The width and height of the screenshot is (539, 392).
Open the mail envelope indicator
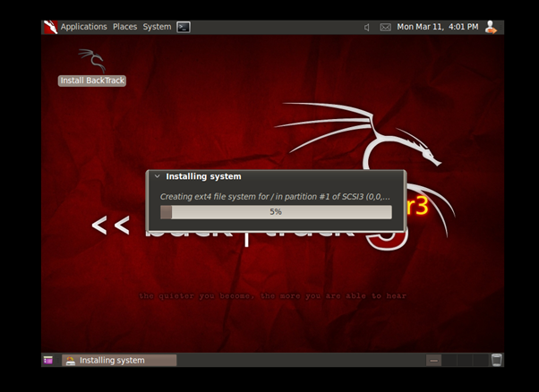point(385,27)
